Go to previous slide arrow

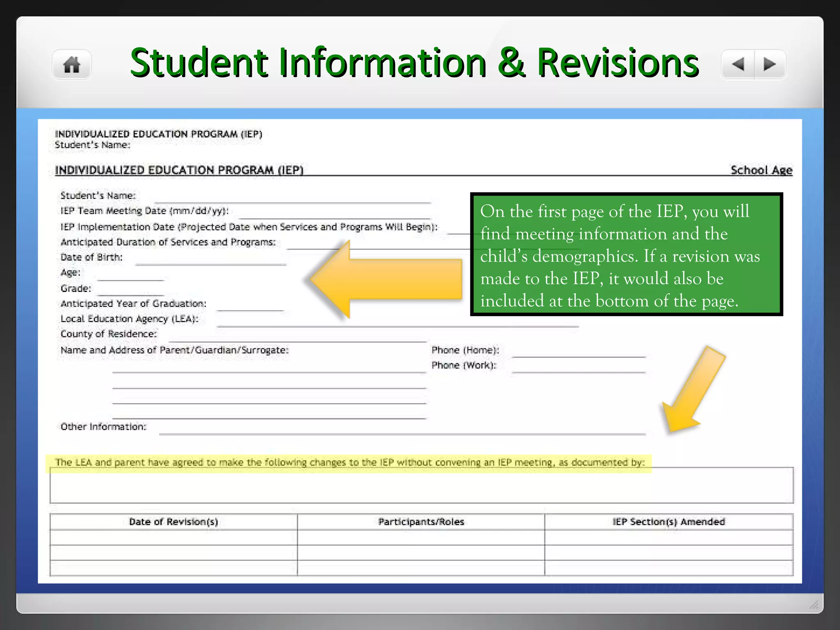click(x=738, y=64)
